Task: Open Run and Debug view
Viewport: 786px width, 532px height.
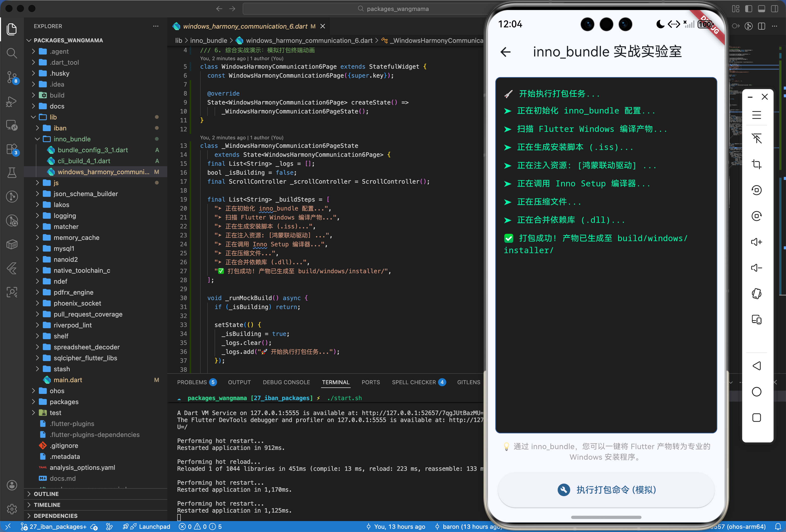Action: pos(12,101)
